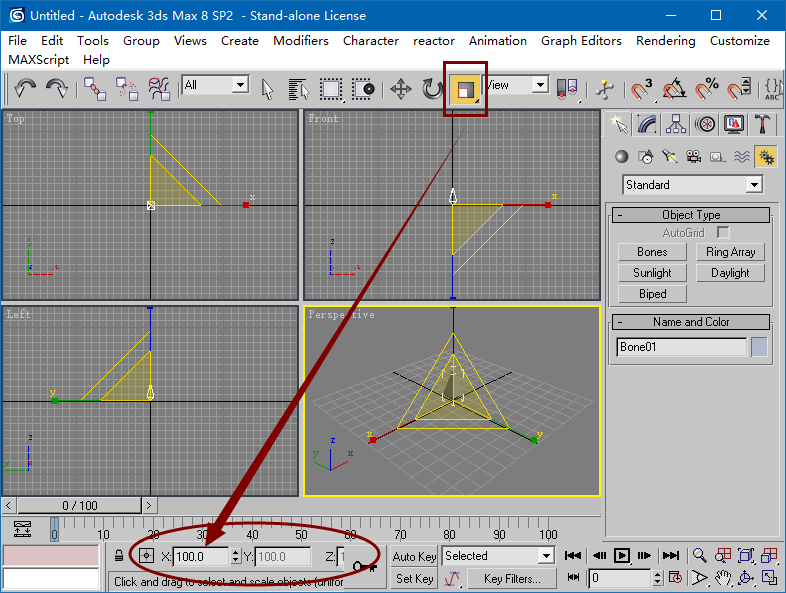
Task: Click the Key Filters... button
Action: tap(512, 578)
